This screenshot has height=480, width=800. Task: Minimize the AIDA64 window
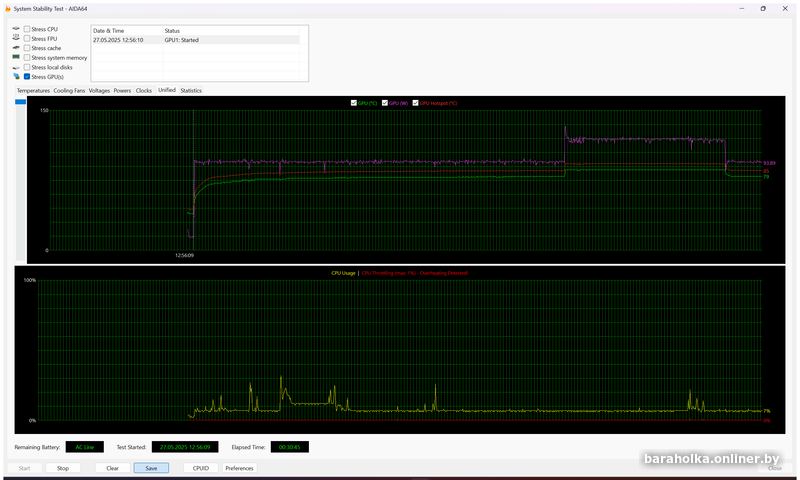pyautogui.click(x=742, y=9)
